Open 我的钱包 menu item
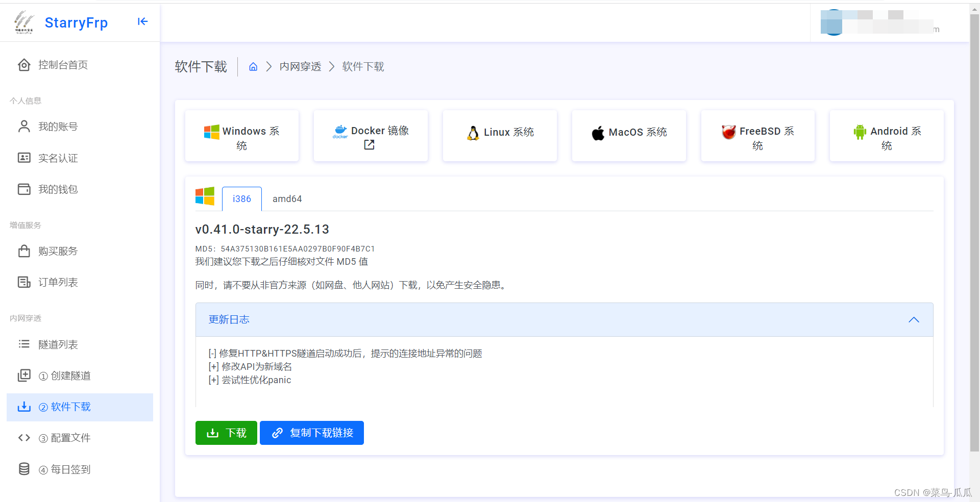The image size is (980, 502). 80,189
